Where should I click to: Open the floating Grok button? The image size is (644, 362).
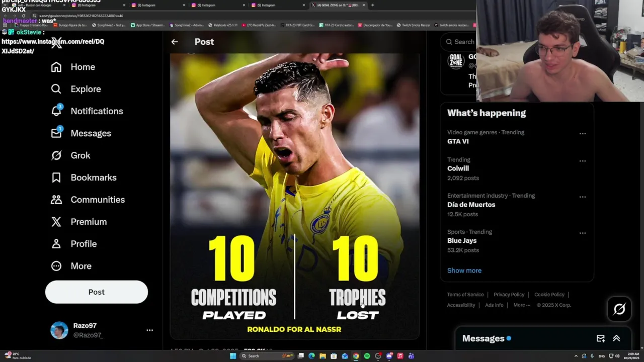click(619, 309)
